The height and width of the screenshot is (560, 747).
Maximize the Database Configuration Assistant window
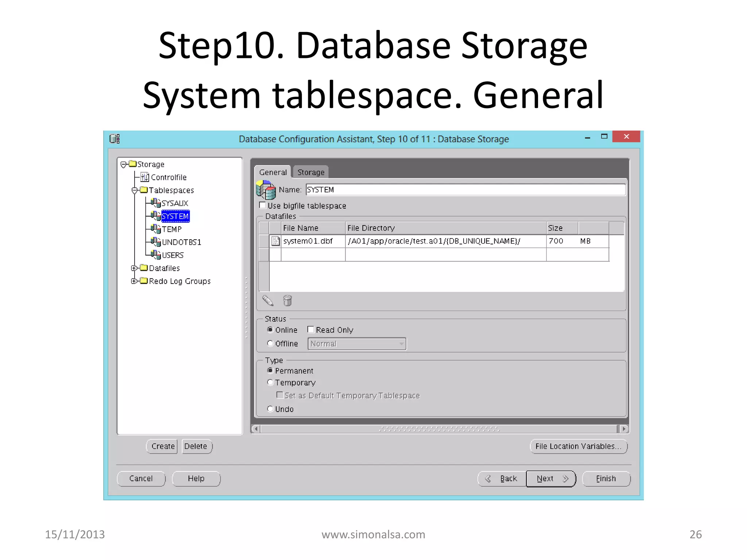point(604,137)
